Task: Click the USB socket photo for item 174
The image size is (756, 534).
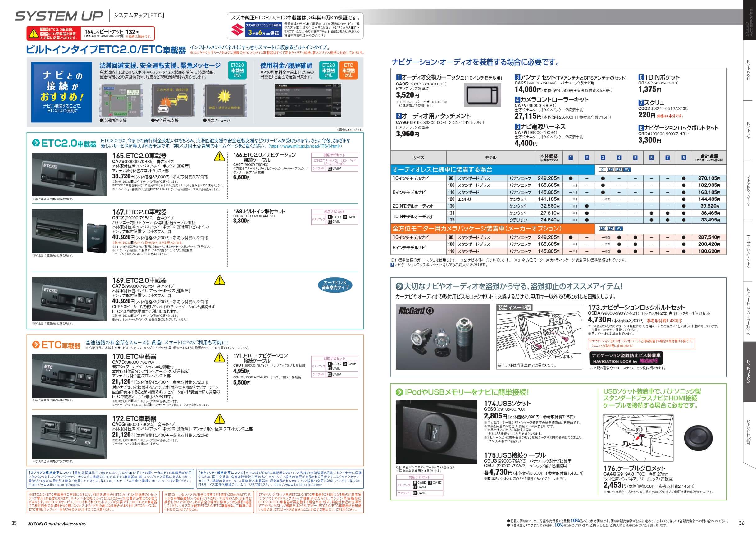Action: coord(436,432)
